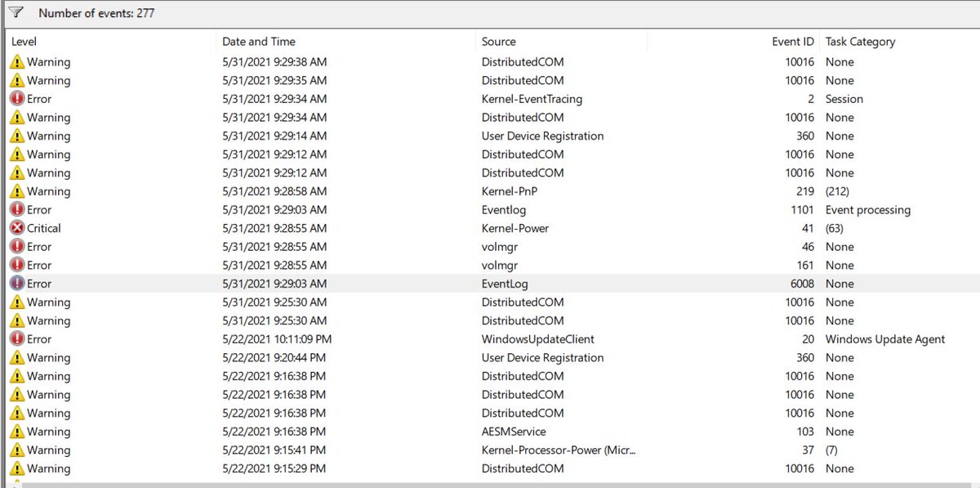Select the Kernel-EventTracing source cell
980x488 pixels.
pyautogui.click(x=532, y=99)
